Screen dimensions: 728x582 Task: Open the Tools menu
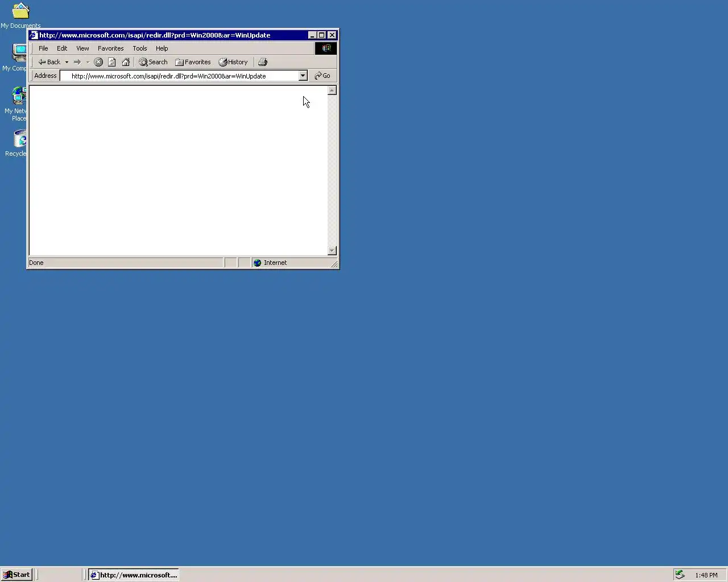140,48
